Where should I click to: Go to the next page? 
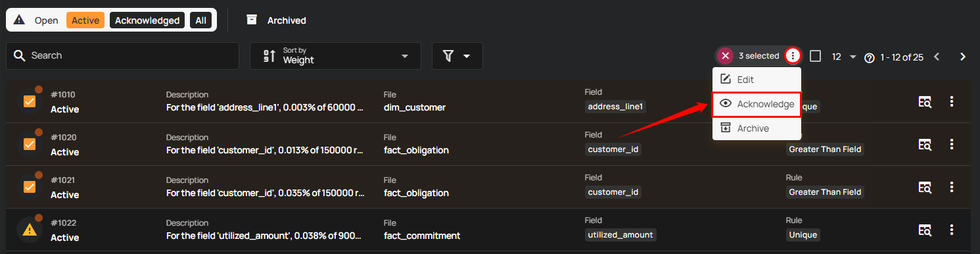click(x=963, y=57)
